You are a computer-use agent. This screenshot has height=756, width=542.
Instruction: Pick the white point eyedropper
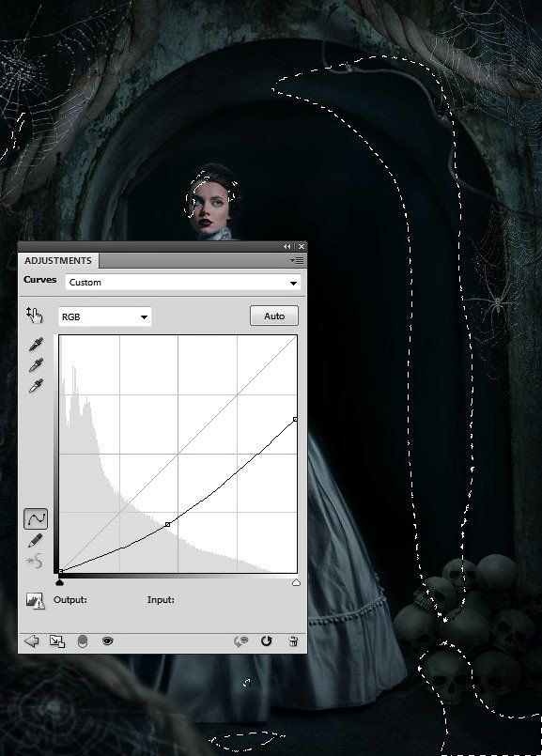[x=36, y=386]
